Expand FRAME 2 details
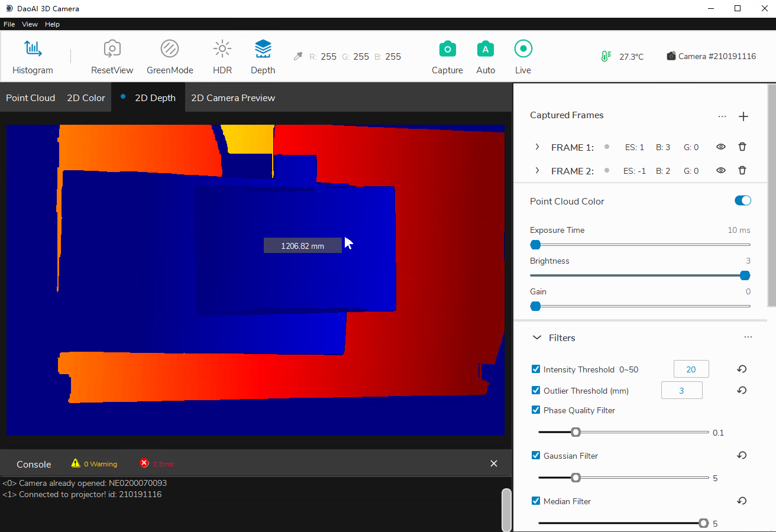Image resolution: width=776 pixels, height=532 pixels. point(537,171)
